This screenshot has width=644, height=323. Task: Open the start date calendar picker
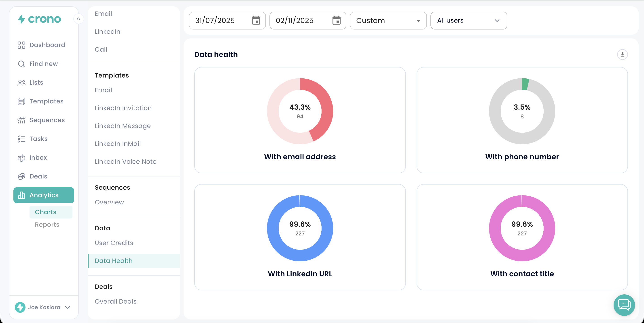pos(256,21)
